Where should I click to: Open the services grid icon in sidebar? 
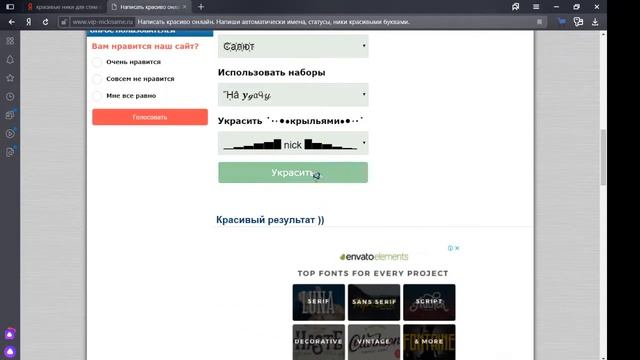(x=10, y=41)
